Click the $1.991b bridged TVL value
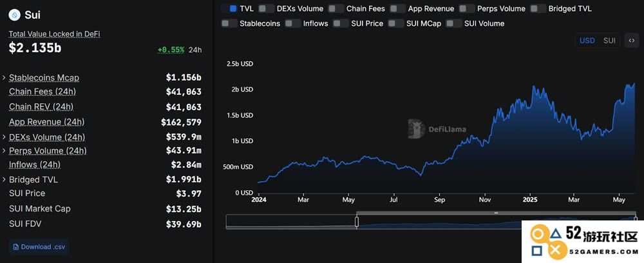Viewport: 644px width, 263px height. [184, 180]
